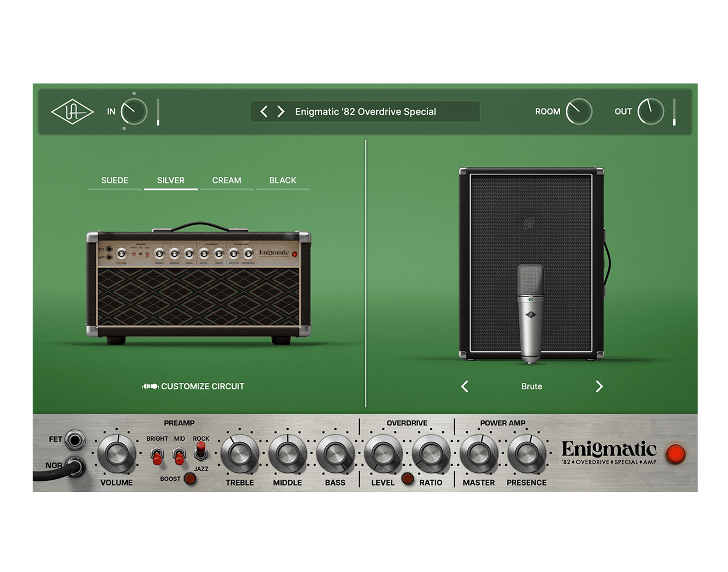
Task: Open CUSTOMIZE CIRCUIT panel
Action: [193, 386]
